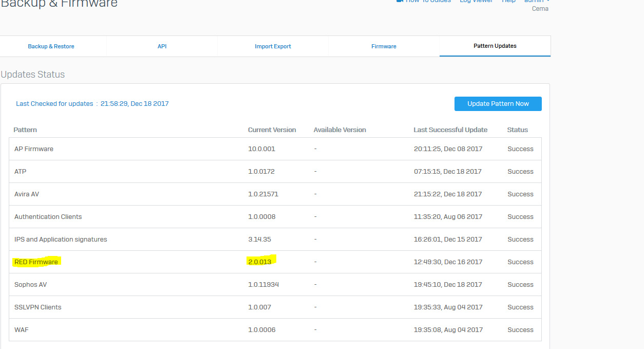
Task: Select the Sophos AV pattern name
Action: click(x=31, y=285)
